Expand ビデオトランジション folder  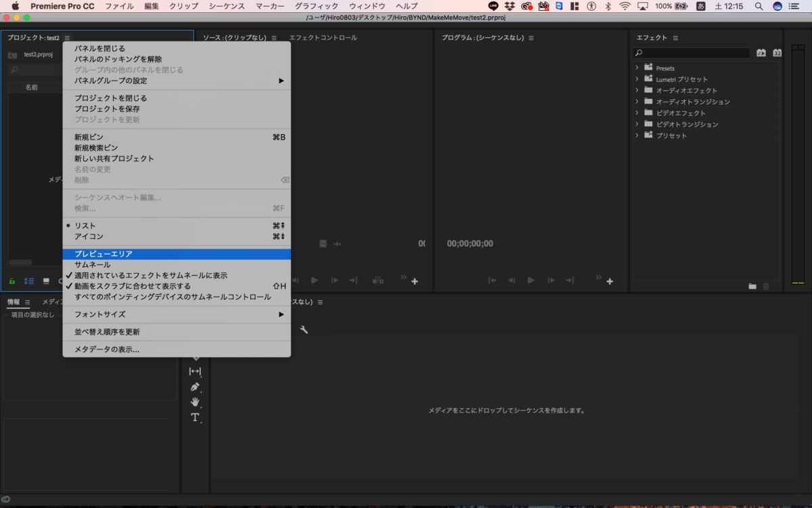637,124
